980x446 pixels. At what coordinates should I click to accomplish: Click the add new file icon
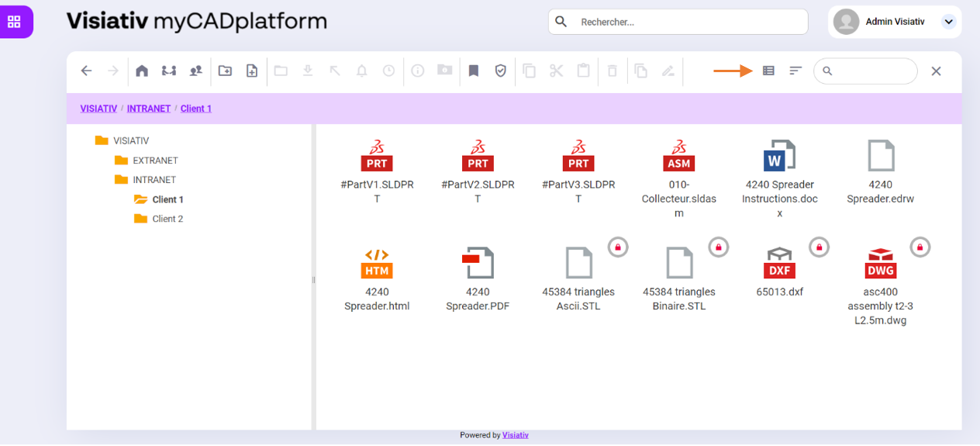(252, 71)
